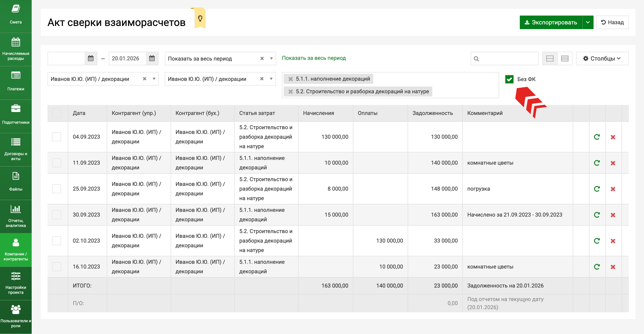Delete the 11.09.2023 row with red cross
The image size is (644, 334).
(x=613, y=163)
